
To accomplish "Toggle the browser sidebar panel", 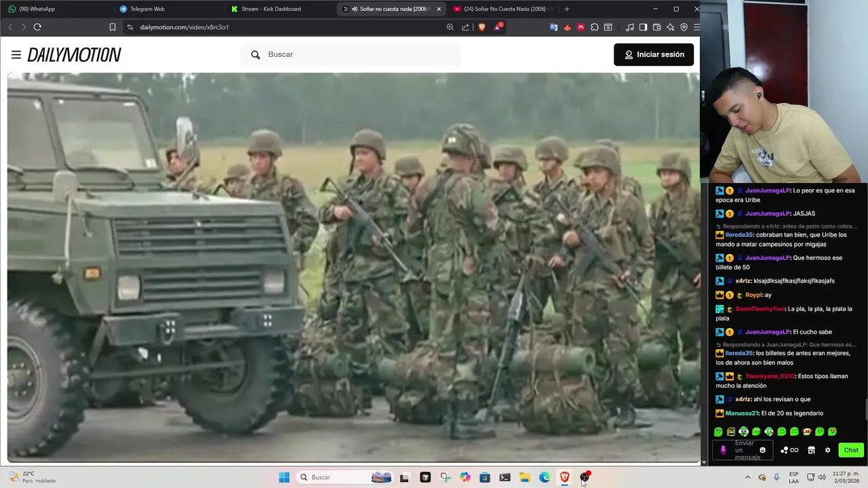I will tap(644, 27).
